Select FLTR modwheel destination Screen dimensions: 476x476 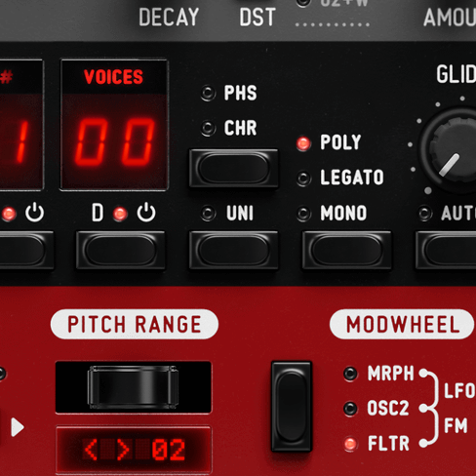coord(350,444)
